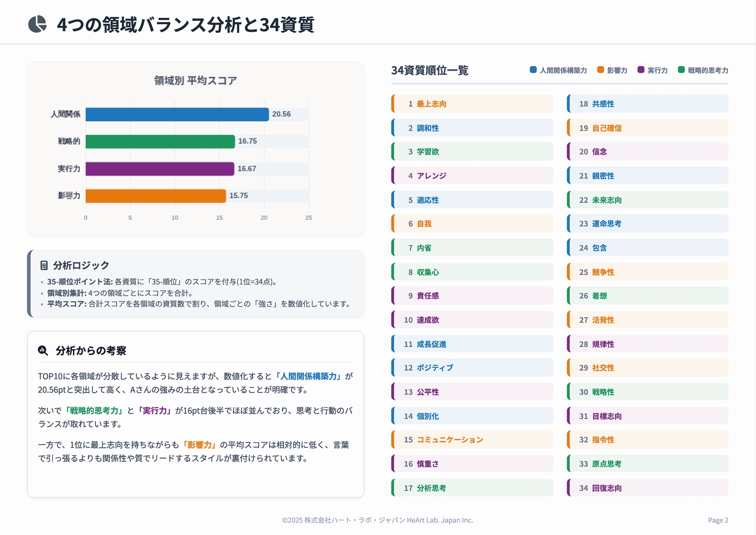
Task: Expand the rank 1 最上志向 entry
Action: point(471,103)
